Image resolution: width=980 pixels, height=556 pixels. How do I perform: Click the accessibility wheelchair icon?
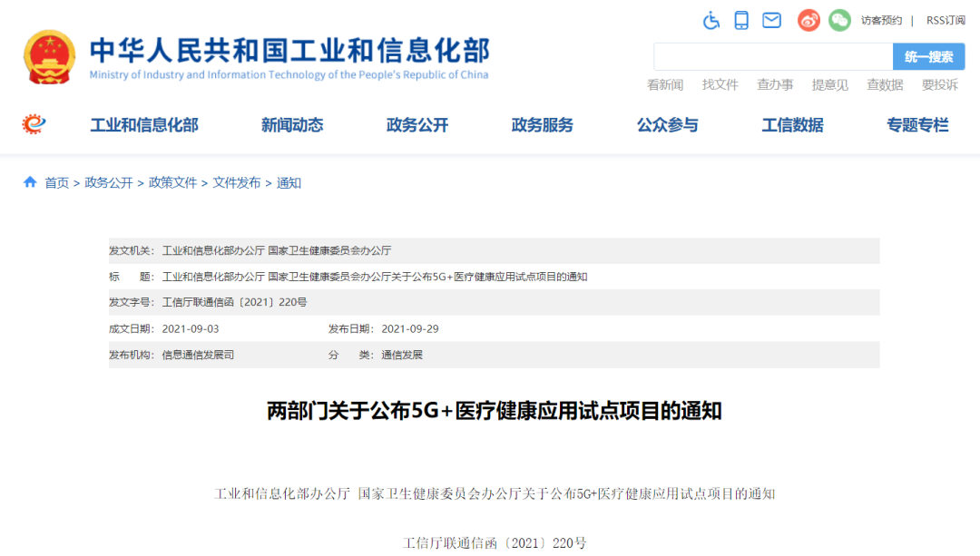pyautogui.click(x=710, y=21)
